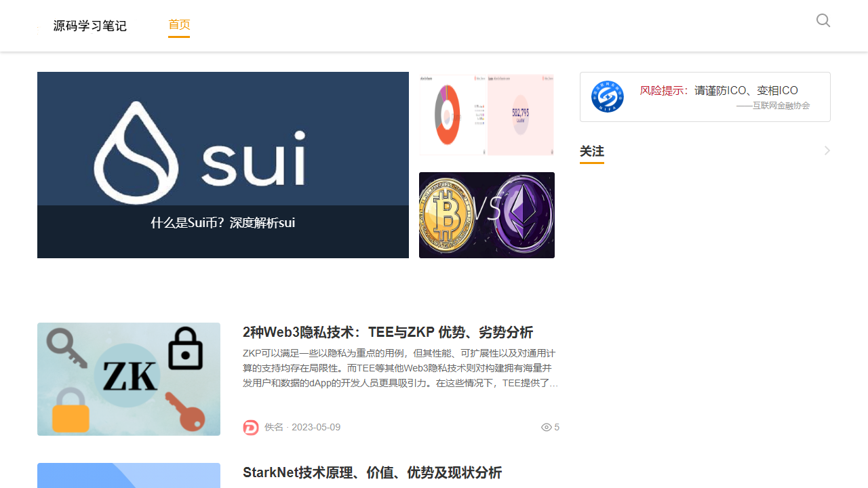
Task: Click the view count 5
Action: click(557, 427)
